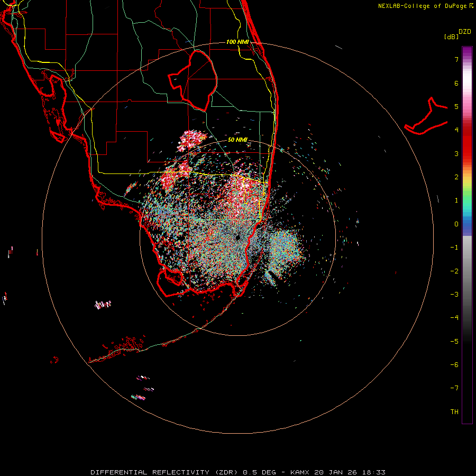This screenshot has width=476, height=476.
Task: Click the -6 value on color scale
Action: coord(454,365)
